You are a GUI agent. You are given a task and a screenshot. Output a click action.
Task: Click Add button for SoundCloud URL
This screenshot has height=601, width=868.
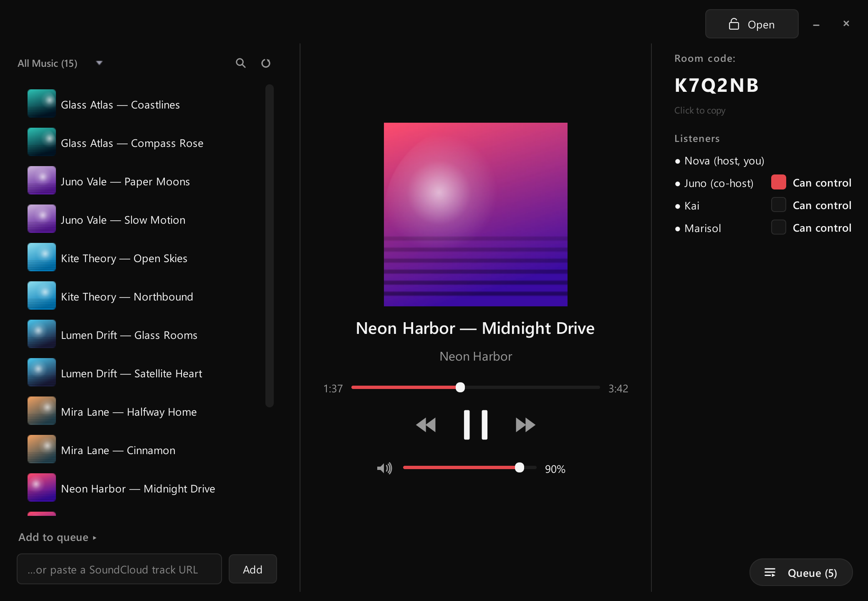[252, 569]
